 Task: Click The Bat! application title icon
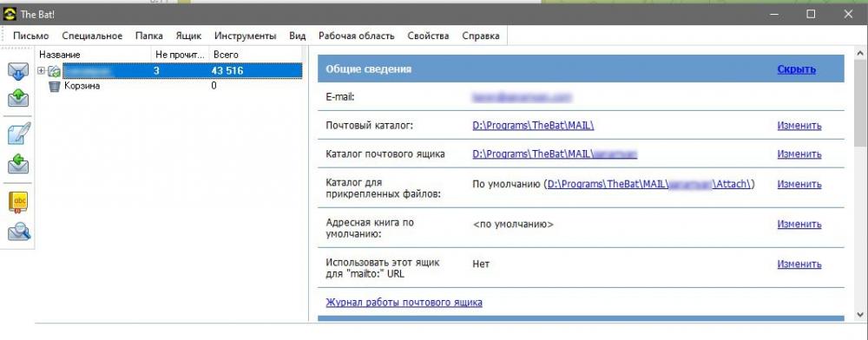pyautogui.click(x=10, y=14)
